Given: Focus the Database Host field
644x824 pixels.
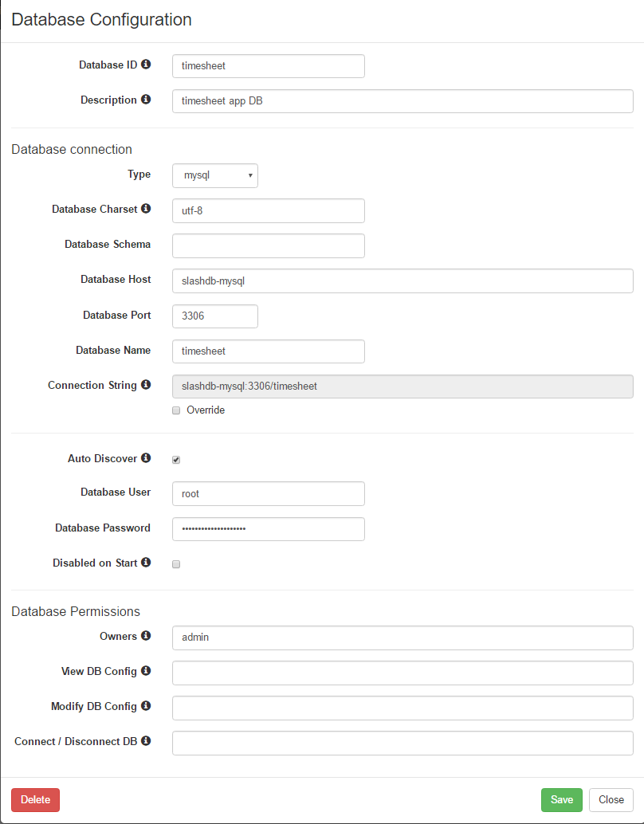Looking at the screenshot, I should point(402,281).
